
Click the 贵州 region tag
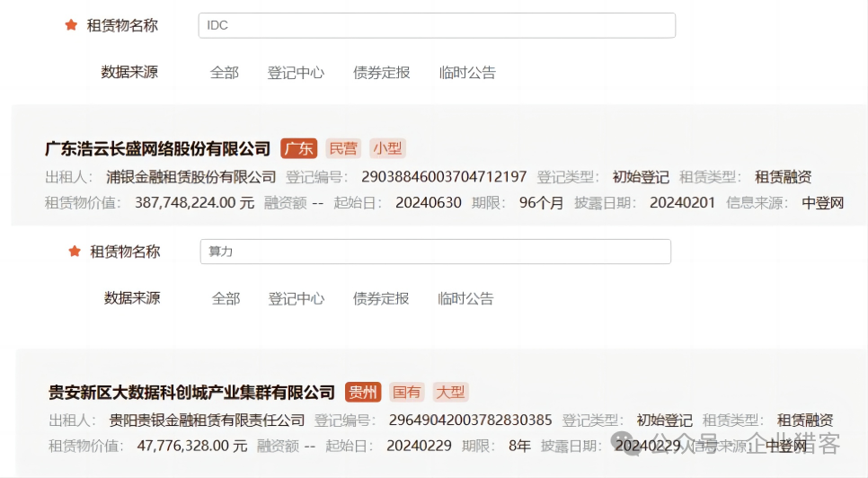[x=363, y=393]
